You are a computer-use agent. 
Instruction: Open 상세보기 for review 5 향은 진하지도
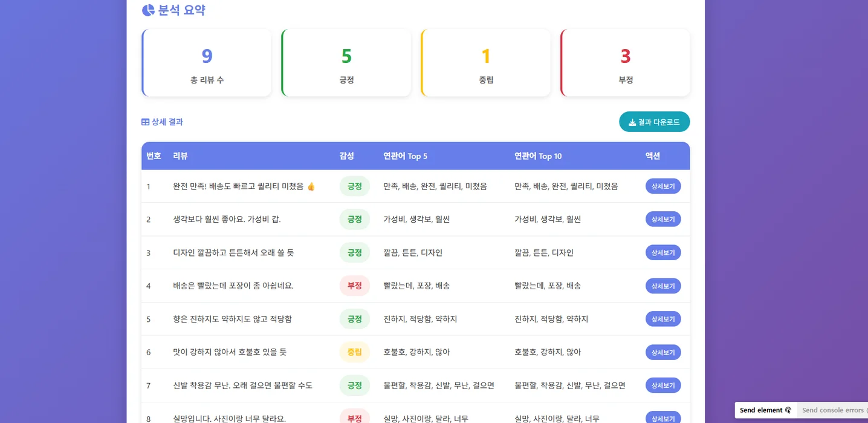[x=663, y=319]
